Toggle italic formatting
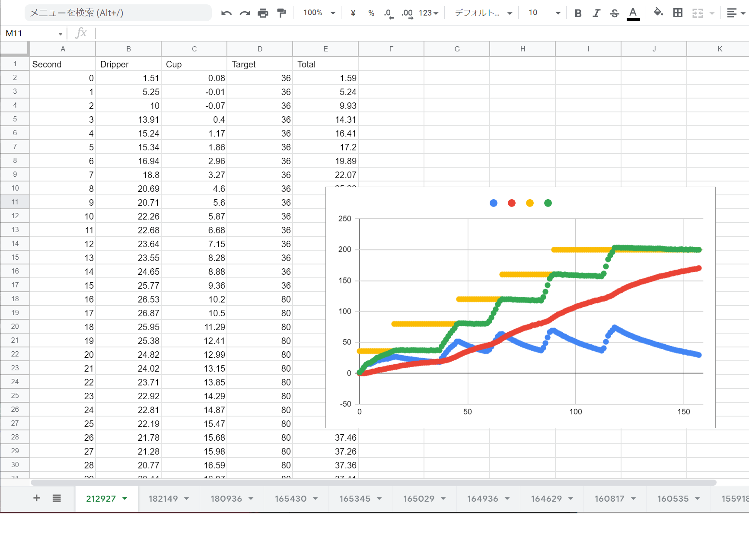Screen dimensions: 749x560 click(x=596, y=13)
